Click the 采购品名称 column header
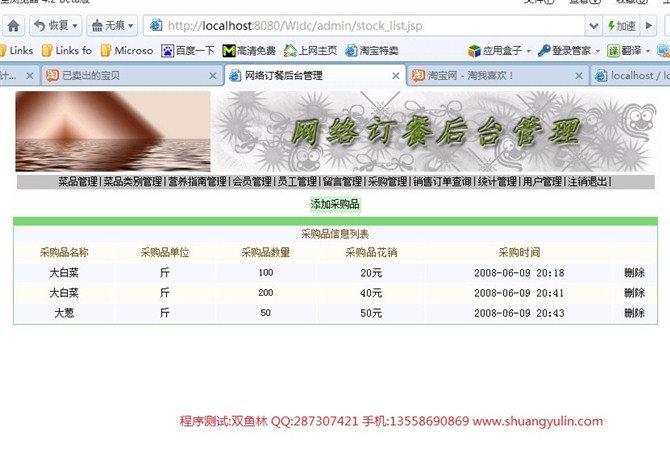 64,253
